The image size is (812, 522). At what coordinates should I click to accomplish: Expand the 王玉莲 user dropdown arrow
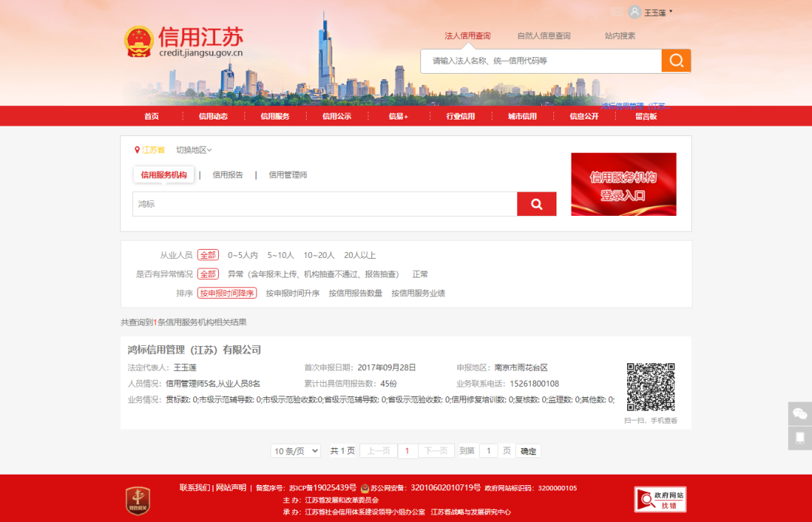671,11
